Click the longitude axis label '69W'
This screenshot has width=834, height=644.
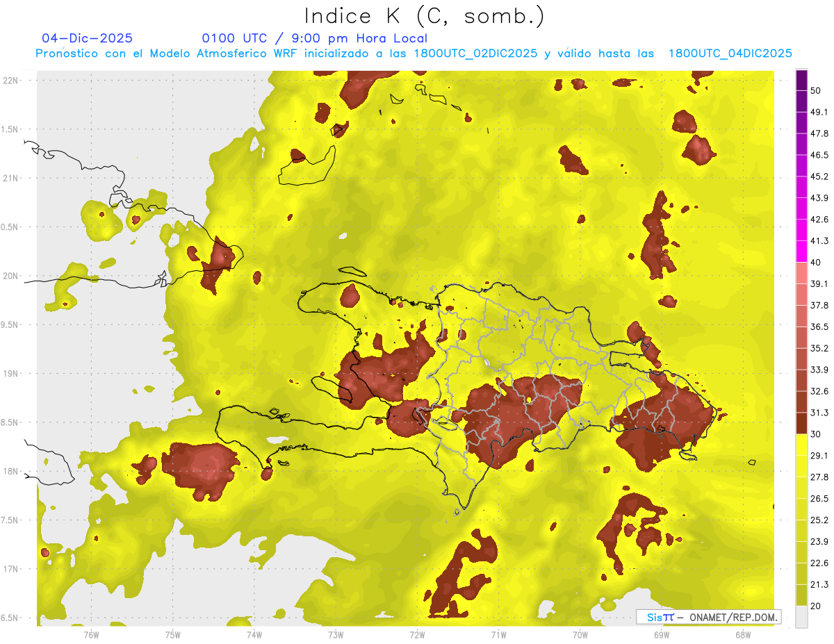[x=662, y=634]
